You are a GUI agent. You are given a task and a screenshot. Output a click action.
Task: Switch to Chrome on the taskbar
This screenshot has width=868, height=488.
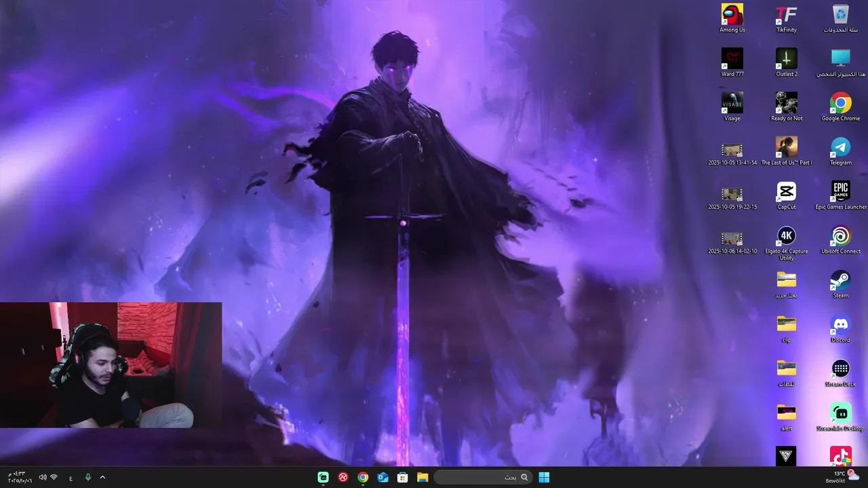[x=363, y=477]
